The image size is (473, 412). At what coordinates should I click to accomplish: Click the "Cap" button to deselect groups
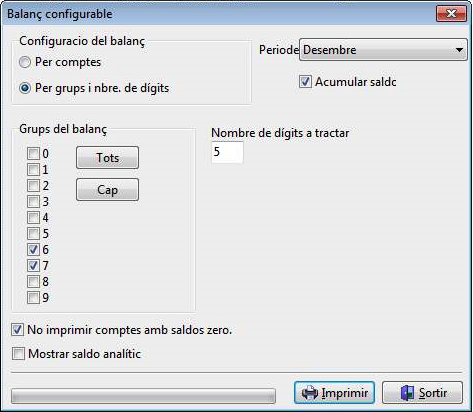pyautogui.click(x=107, y=190)
